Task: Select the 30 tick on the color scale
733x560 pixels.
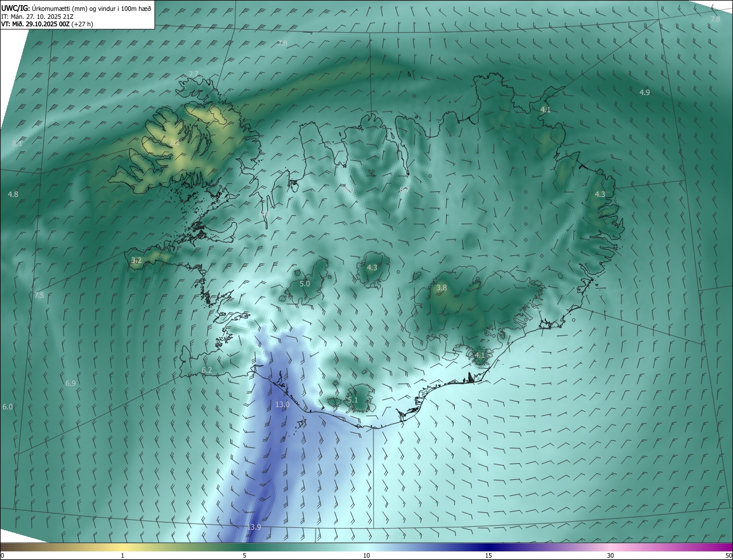Action: [610, 555]
